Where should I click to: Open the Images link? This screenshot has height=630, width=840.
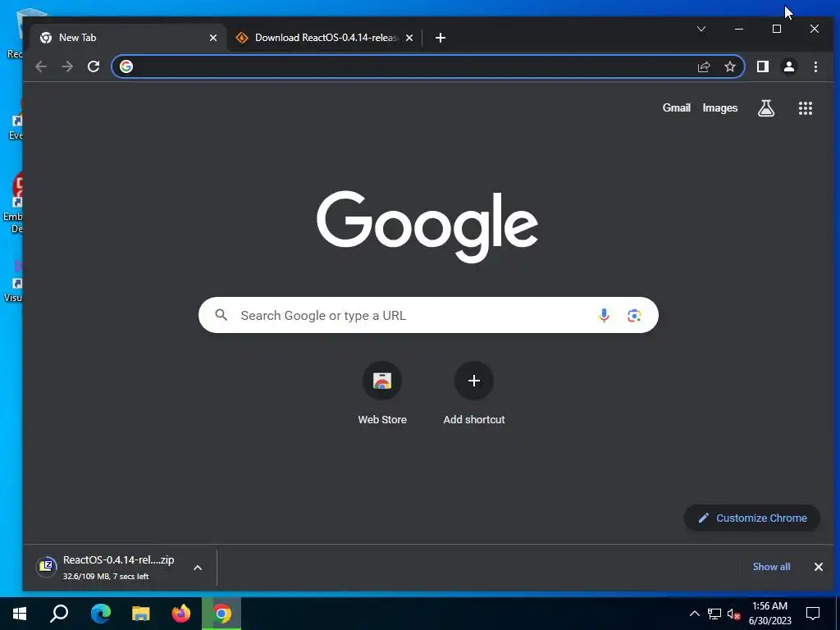[x=720, y=108]
